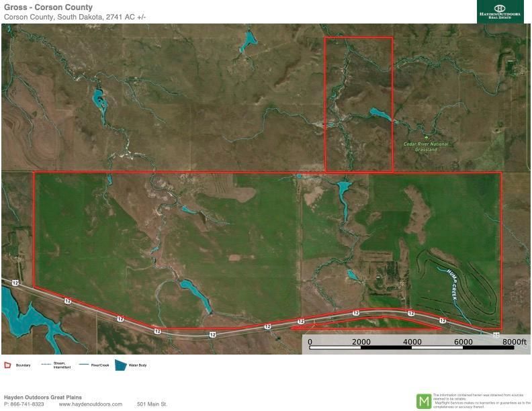Click the 'HUMP CREEK' map label
This screenshot has height=411, width=532.
[453, 285]
